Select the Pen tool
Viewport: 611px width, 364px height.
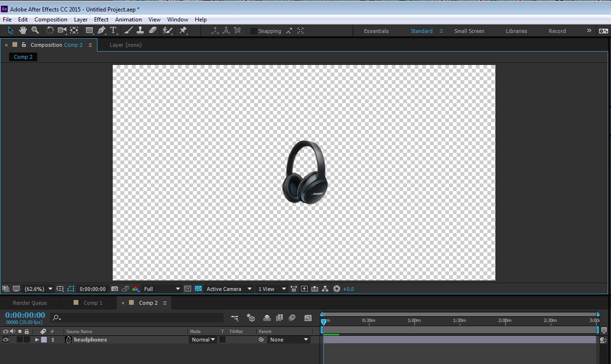pyautogui.click(x=101, y=30)
